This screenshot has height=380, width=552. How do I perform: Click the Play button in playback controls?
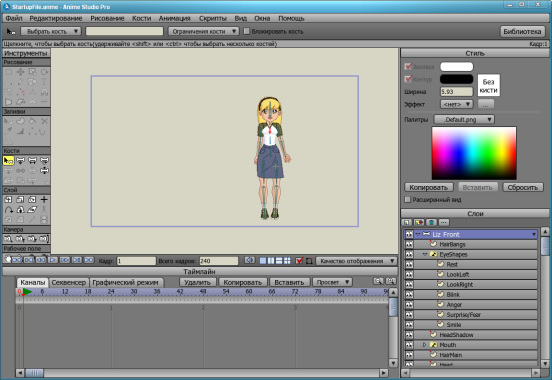coord(53,260)
